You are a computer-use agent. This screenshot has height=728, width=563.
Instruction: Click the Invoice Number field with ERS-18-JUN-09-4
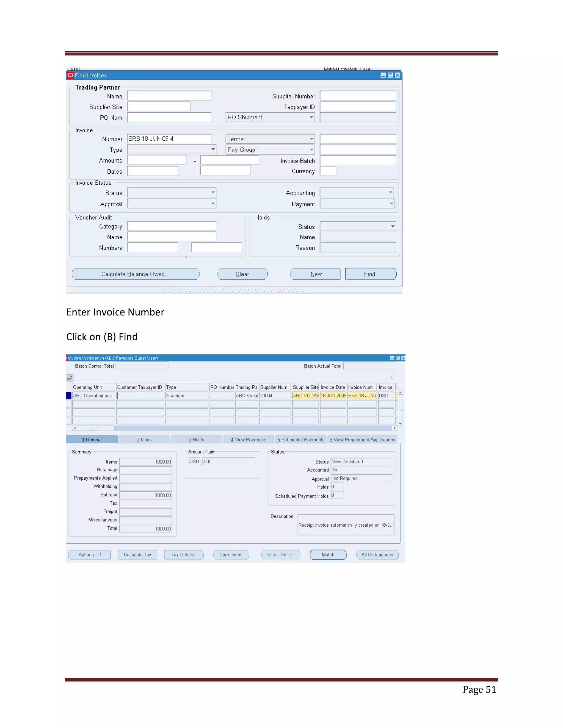click(169, 139)
